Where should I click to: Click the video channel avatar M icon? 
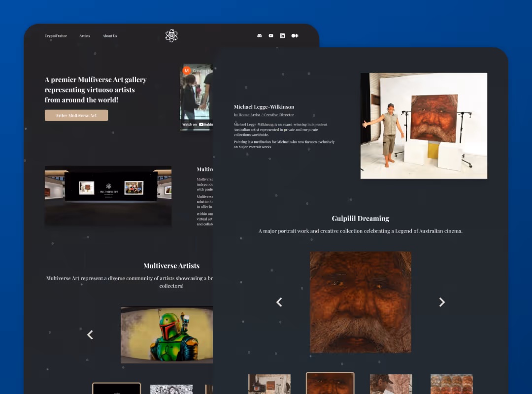186,70
